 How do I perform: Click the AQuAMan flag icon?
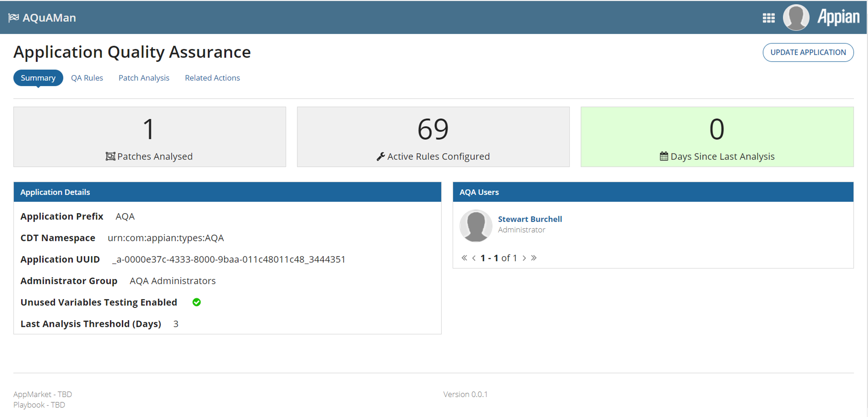[14, 18]
